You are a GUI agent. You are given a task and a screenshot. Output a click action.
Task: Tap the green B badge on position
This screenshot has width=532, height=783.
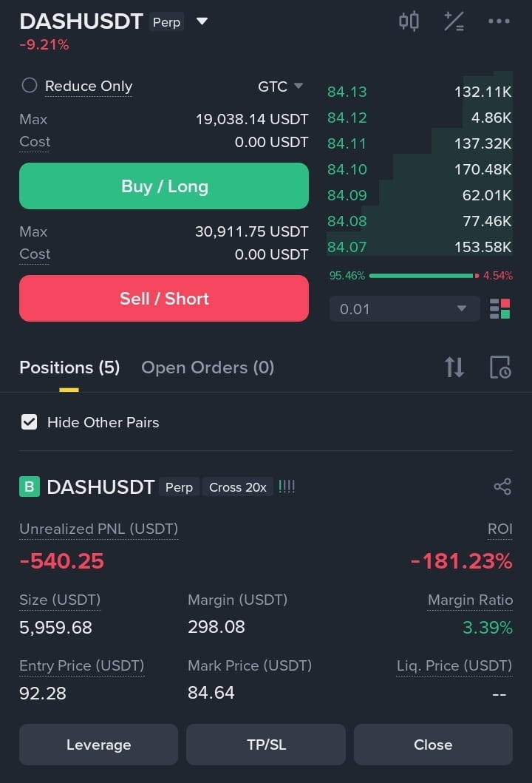click(x=29, y=487)
